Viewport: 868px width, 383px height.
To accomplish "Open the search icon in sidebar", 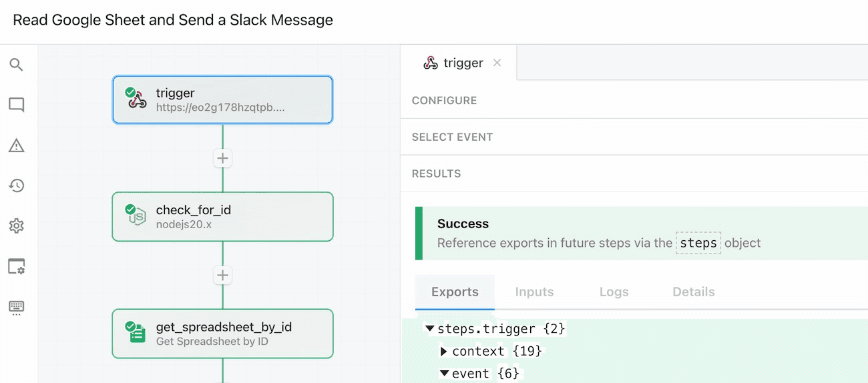I will (16, 65).
